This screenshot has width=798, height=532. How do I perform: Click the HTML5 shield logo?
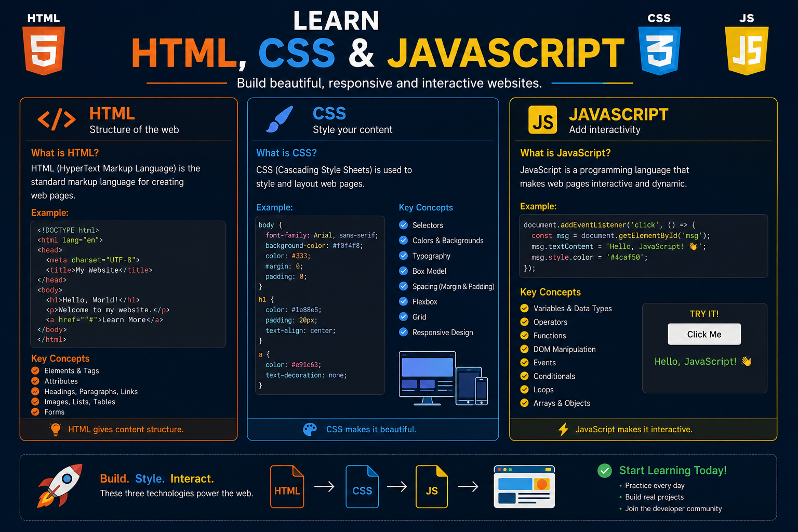(x=44, y=51)
